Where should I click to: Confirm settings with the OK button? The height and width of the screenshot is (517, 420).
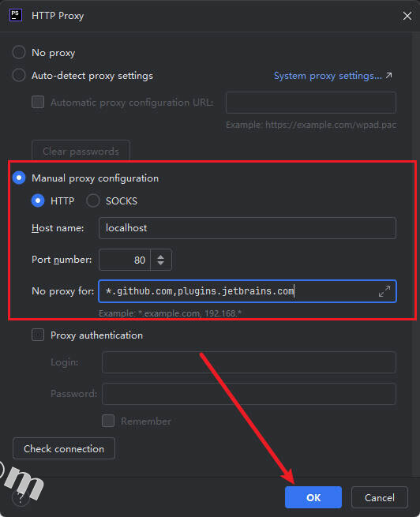tap(313, 497)
